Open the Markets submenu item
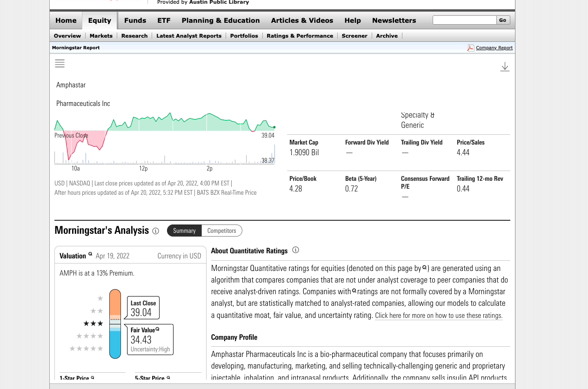 pyautogui.click(x=101, y=36)
